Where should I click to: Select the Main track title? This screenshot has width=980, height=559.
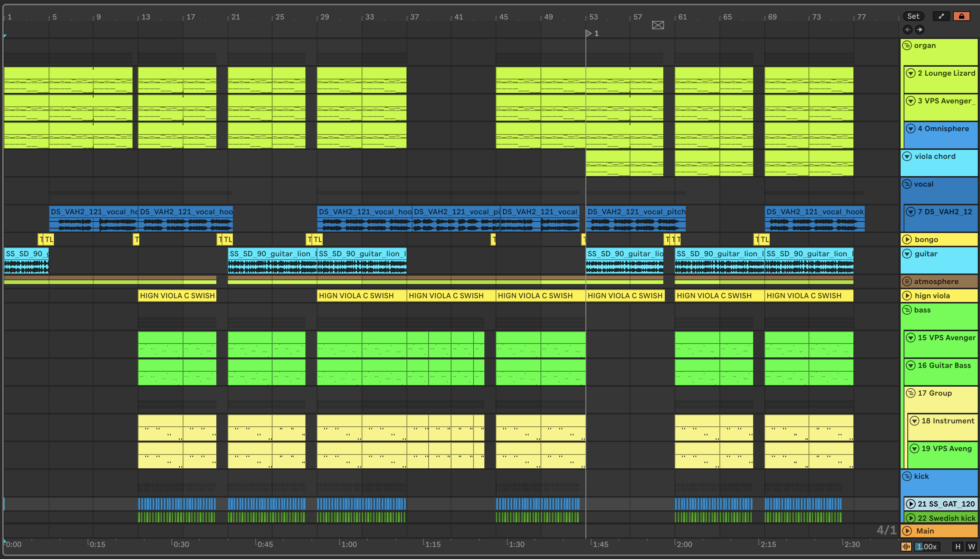click(925, 531)
